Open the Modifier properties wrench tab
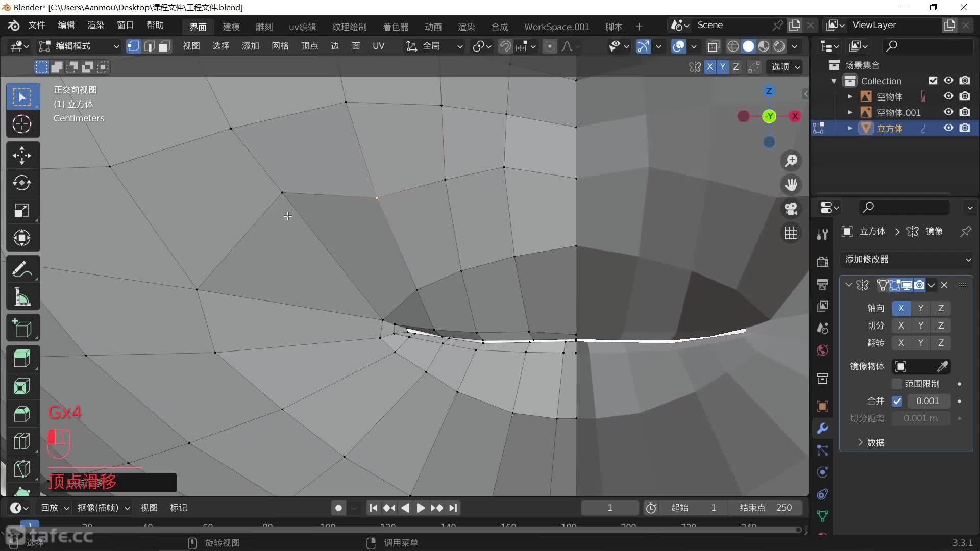Screen dimensions: 980x551 click(822, 429)
